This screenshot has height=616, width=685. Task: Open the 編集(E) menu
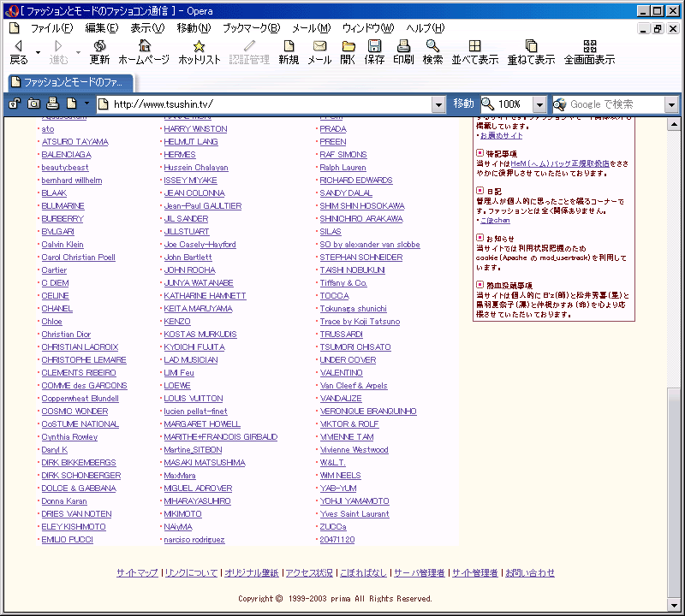point(101,28)
